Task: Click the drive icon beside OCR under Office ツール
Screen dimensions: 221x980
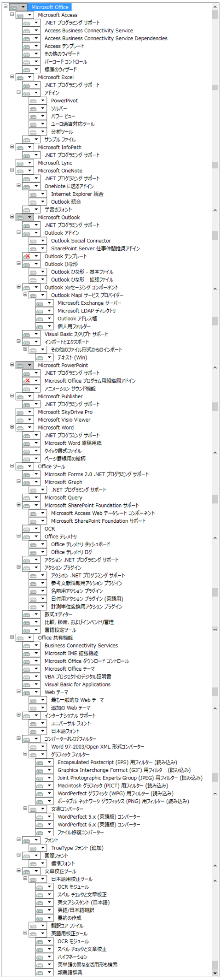Action: click(x=27, y=529)
